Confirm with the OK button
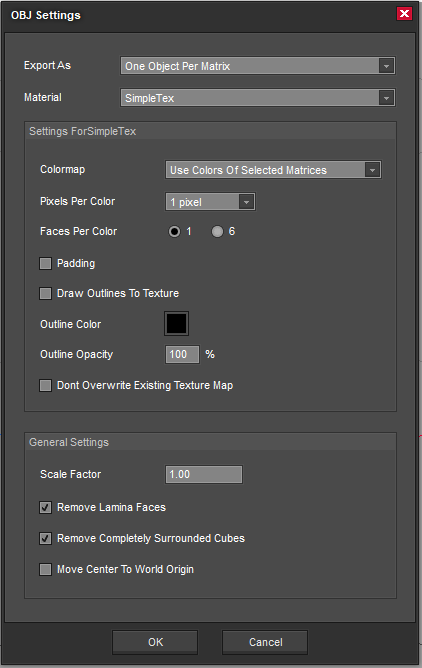 point(155,642)
